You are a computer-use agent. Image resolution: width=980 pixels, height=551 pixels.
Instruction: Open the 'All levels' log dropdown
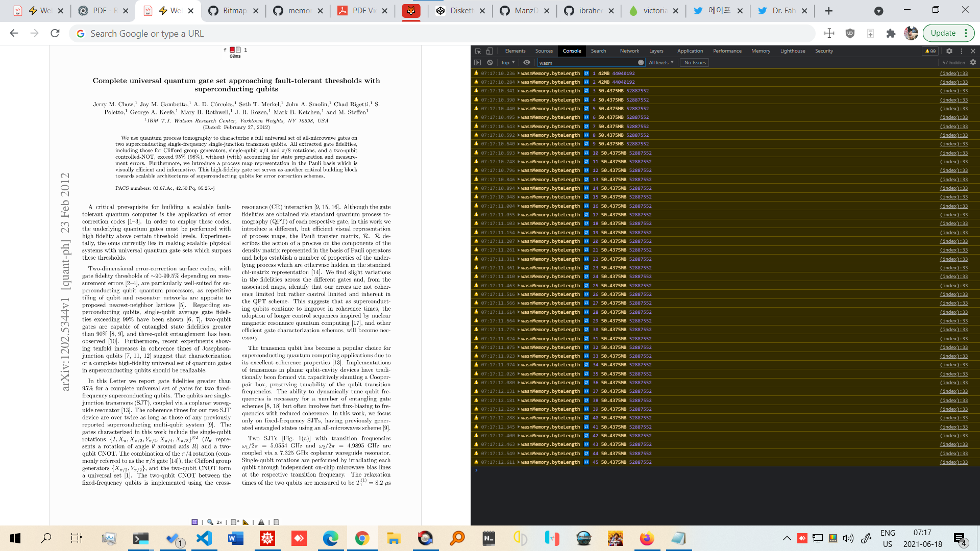click(661, 63)
